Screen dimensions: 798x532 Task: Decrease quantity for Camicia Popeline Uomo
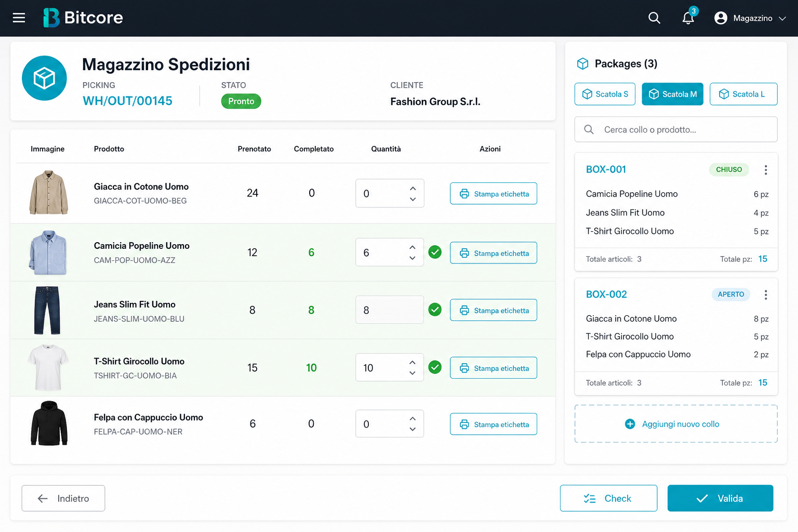point(413,258)
